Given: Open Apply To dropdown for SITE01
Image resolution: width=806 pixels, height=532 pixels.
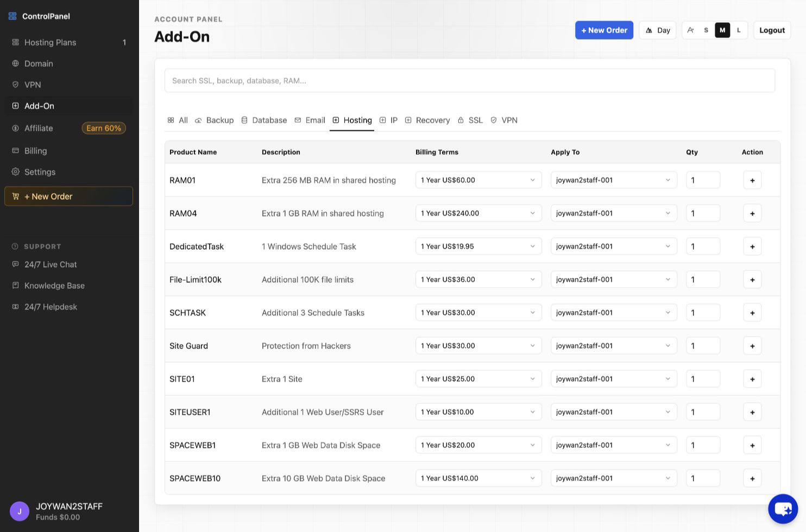Looking at the screenshot, I should [x=614, y=379].
